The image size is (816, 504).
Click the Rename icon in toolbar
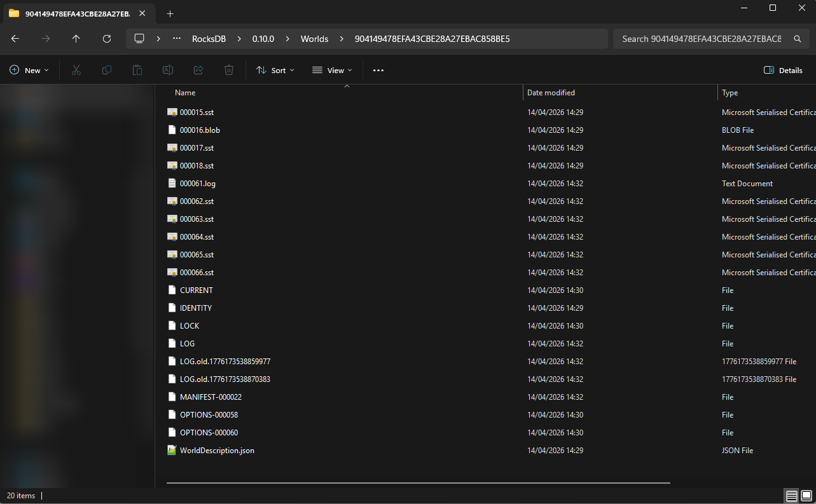click(168, 71)
